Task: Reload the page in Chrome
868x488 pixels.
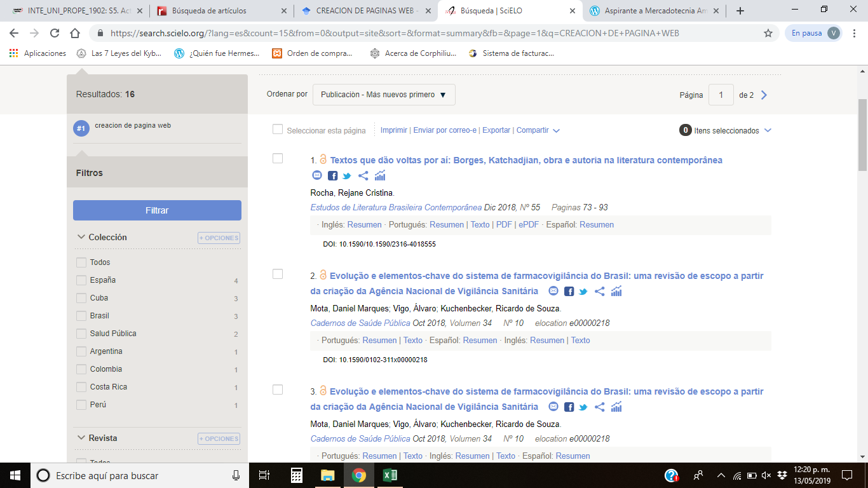Action: tap(55, 33)
